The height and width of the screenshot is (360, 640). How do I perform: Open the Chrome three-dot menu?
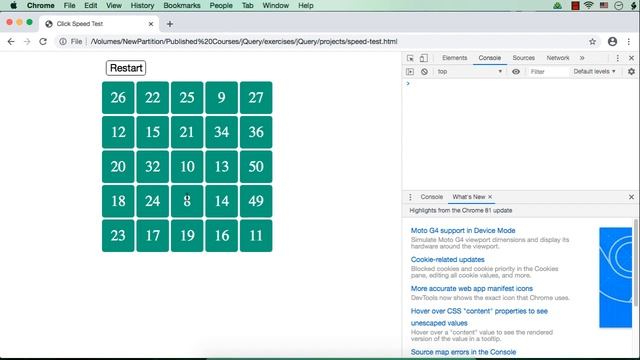point(629,41)
